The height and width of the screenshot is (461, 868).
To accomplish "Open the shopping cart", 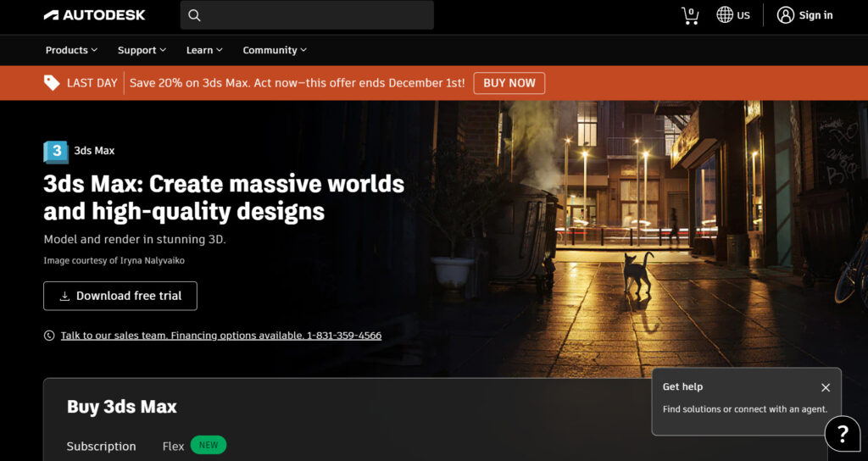I will point(690,15).
